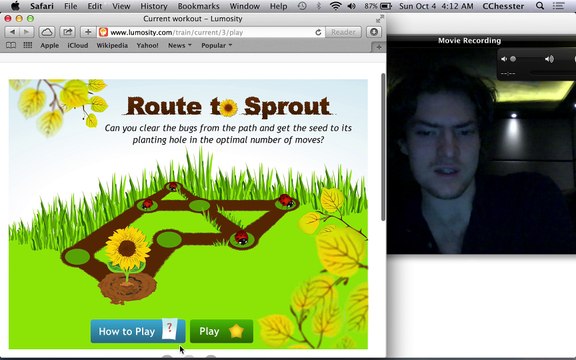Click the Movie Recording window title
576x360 pixels.
[469, 40]
